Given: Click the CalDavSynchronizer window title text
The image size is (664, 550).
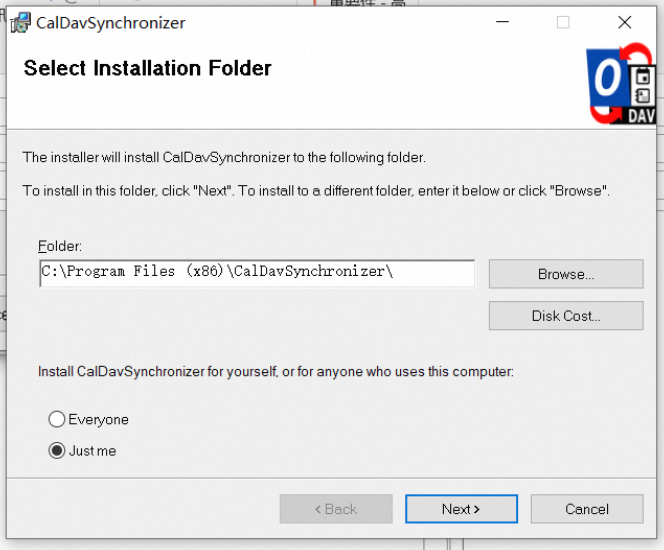Looking at the screenshot, I should 110,22.
